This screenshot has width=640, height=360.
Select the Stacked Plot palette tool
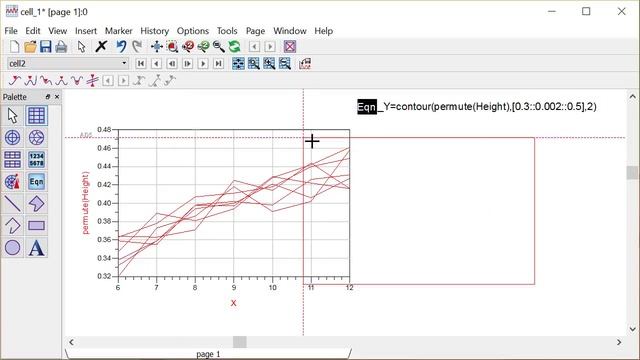tap(13, 160)
